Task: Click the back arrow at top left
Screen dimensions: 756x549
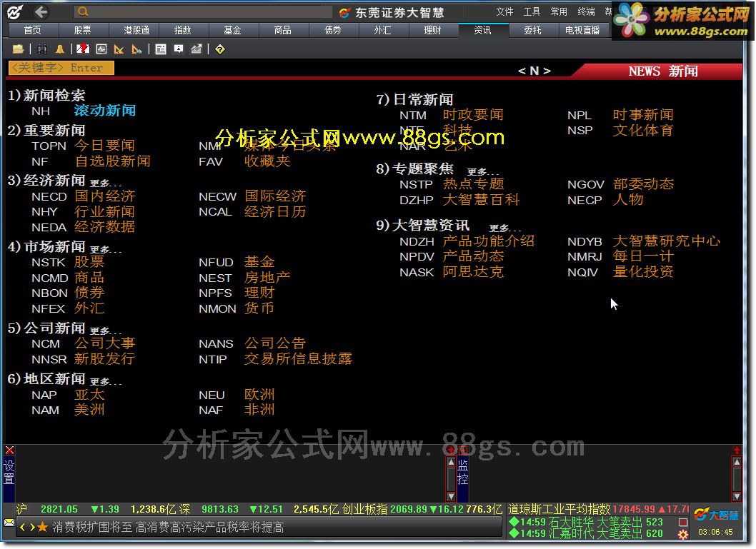Action: [41, 12]
